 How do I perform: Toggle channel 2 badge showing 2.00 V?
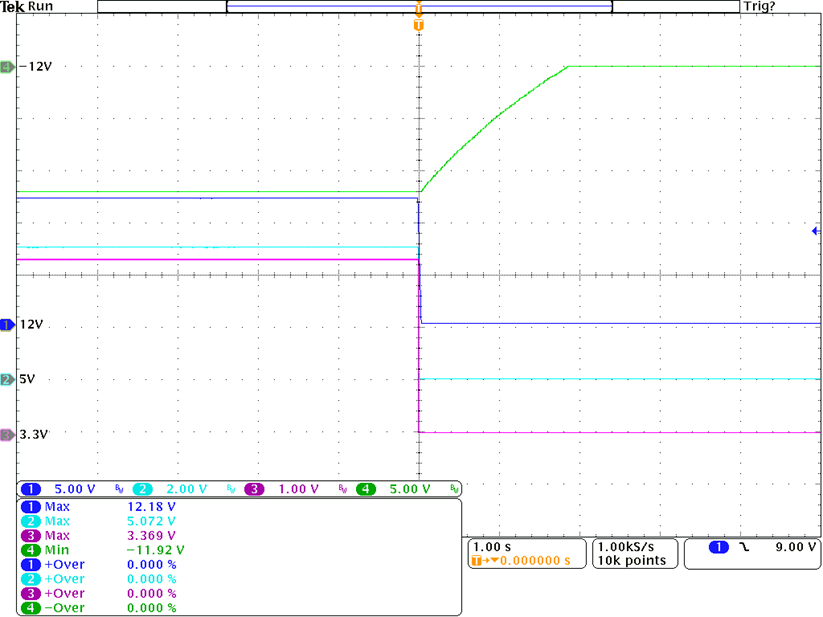pyautogui.click(x=142, y=489)
